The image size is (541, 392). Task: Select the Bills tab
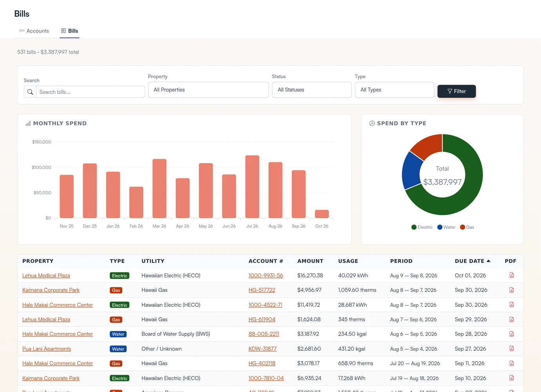point(70,31)
